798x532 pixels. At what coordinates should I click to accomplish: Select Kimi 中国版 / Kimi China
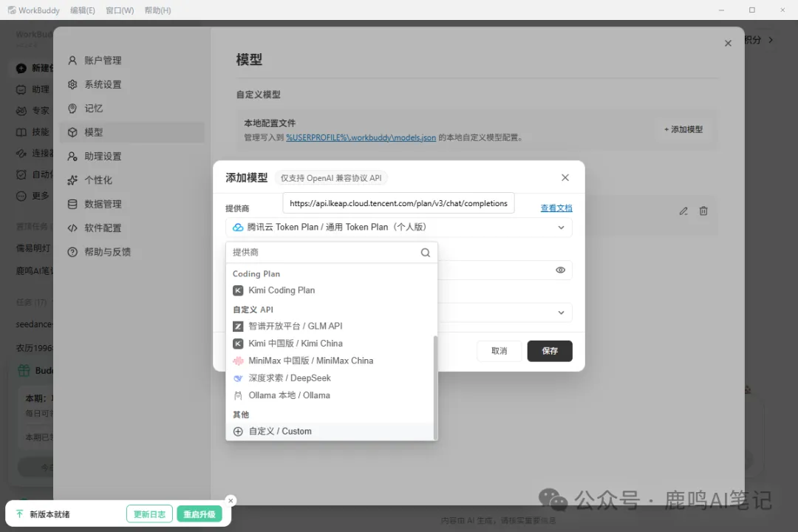coord(331,343)
